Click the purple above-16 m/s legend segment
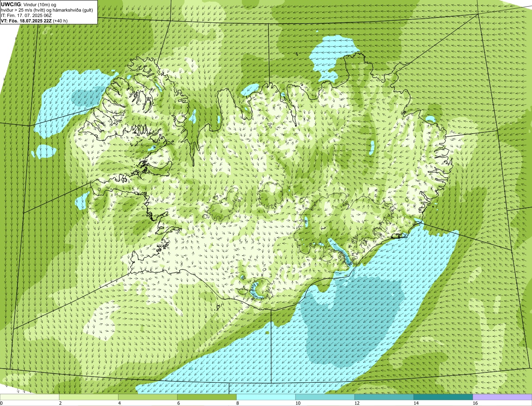The image size is (532, 406). point(502,397)
